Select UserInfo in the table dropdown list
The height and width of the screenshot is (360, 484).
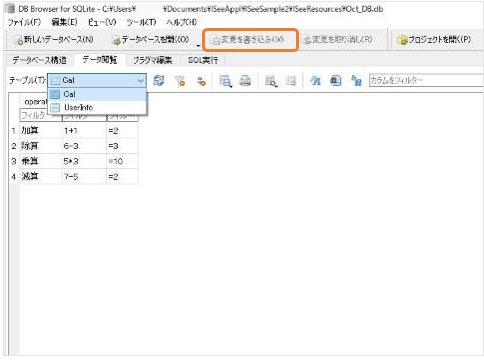[x=97, y=107]
